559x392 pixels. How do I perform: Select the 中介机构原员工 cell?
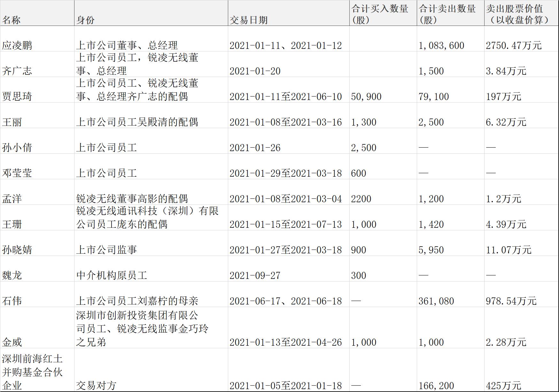[x=151, y=269]
